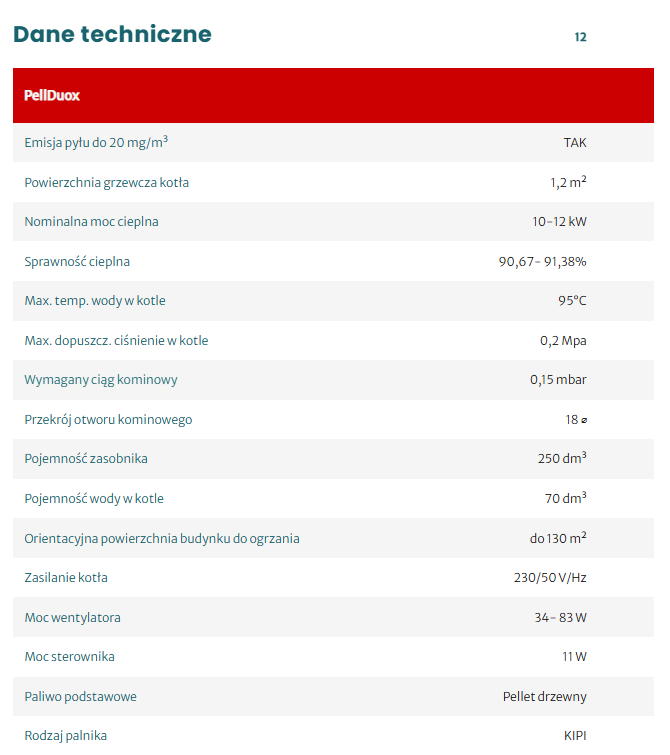Image resolution: width=670 pixels, height=755 pixels.
Task: Click the 10–12 kW nominal power value
Action: (559, 222)
